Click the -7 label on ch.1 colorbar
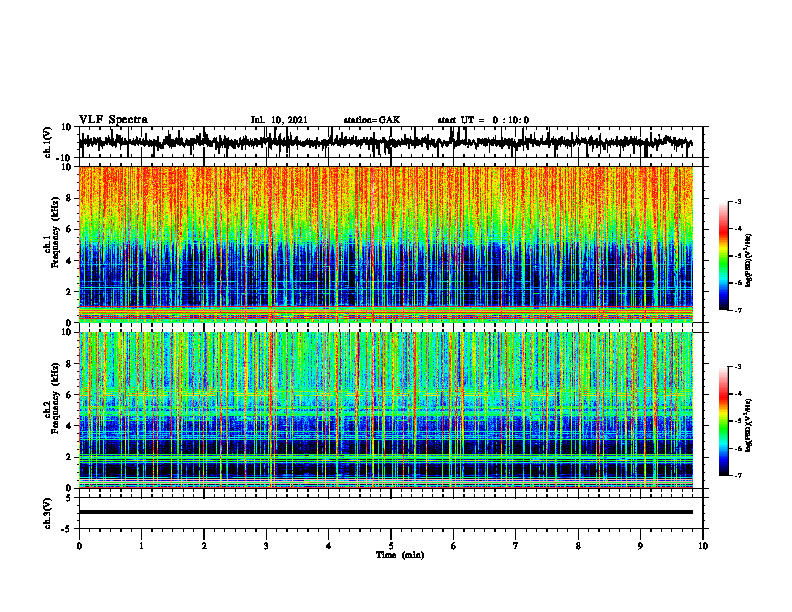Image resolution: width=792 pixels, height=612 pixels. (x=738, y=310)
